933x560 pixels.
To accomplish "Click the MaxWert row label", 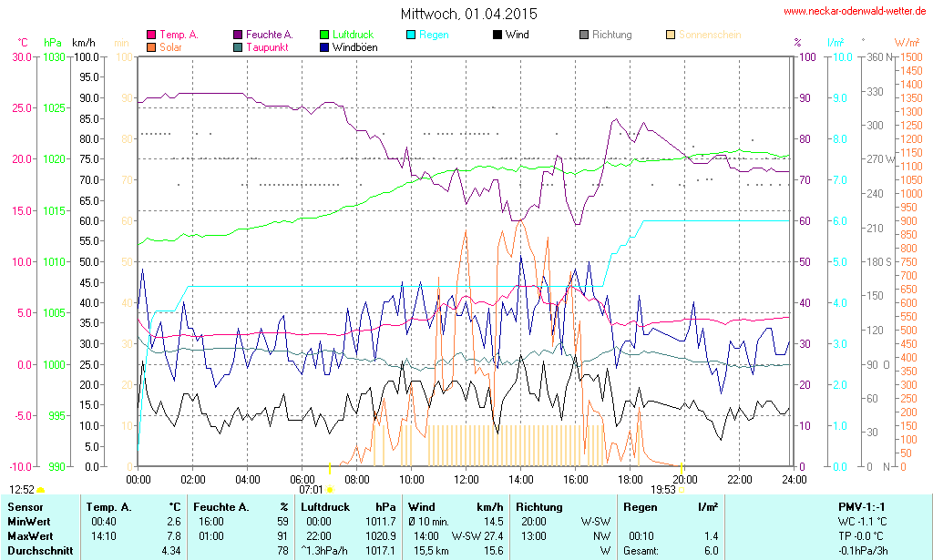I will [x=29, y=535].
